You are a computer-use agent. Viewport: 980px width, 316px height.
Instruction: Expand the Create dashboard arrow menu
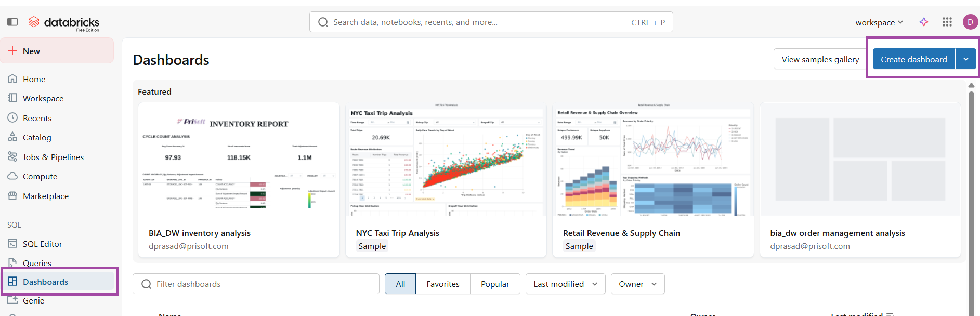point(966,59)
